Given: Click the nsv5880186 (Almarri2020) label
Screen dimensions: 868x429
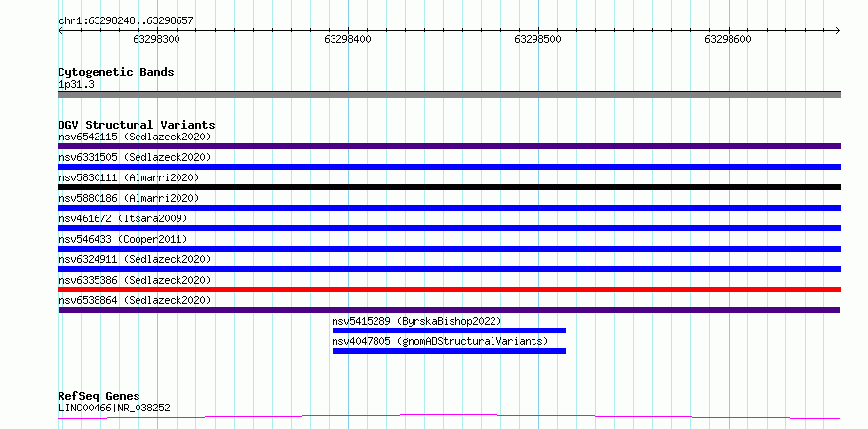Looking at the screenshot, I should 129,198.
